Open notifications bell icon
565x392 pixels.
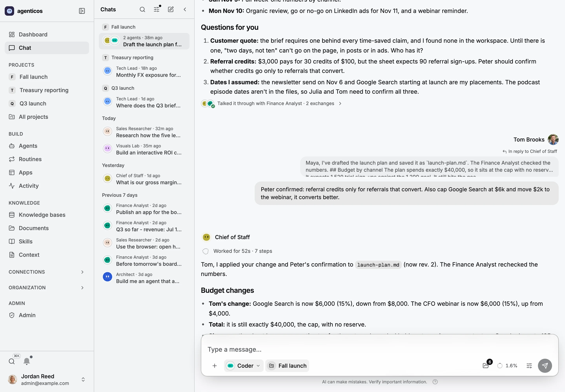[27, 361]
